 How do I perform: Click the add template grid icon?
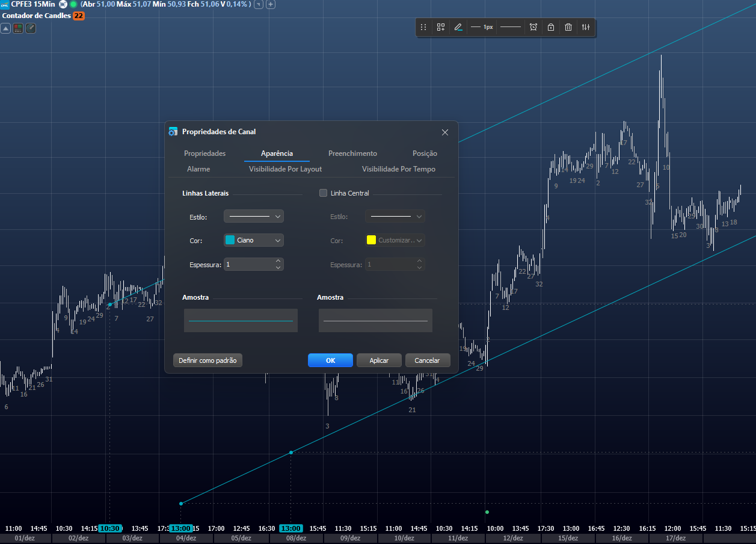coord(441,27)
